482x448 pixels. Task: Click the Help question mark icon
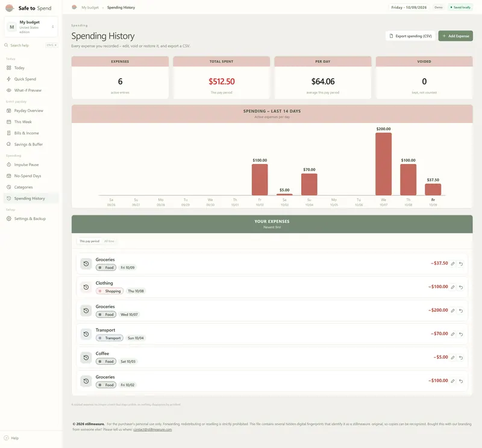tap(6, 438)
